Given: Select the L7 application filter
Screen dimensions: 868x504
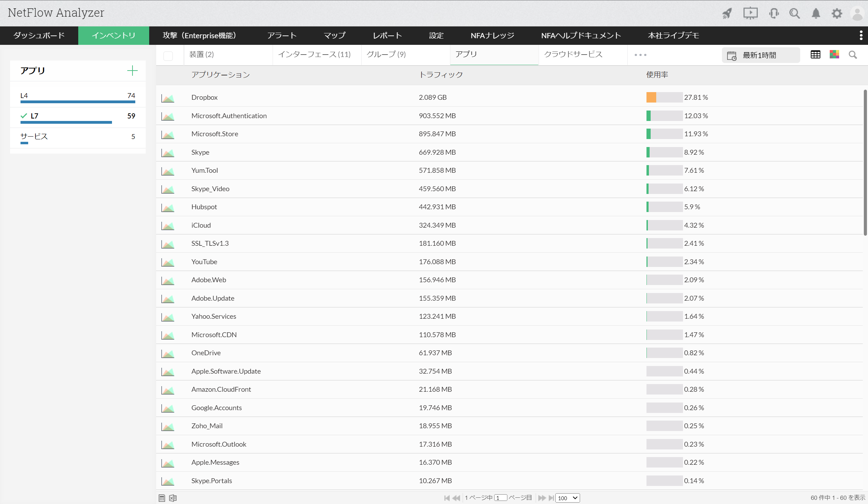Looking at the screenshot, I should click(x=34, y=116).
